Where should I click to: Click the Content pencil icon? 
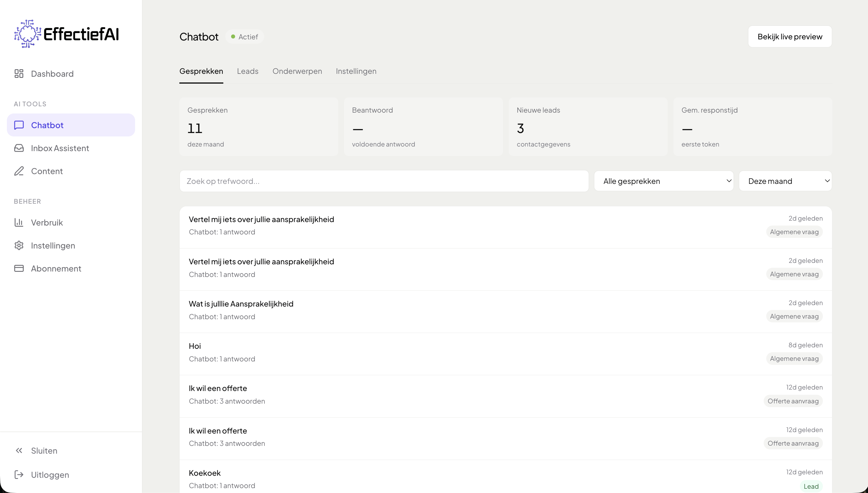pos(19,171)
